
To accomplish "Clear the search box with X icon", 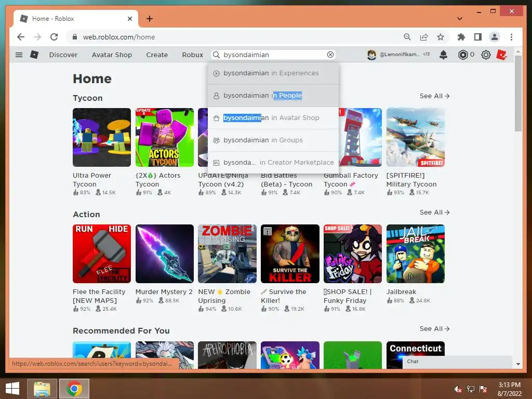I will pyautogui.click(x=330, y=55).
